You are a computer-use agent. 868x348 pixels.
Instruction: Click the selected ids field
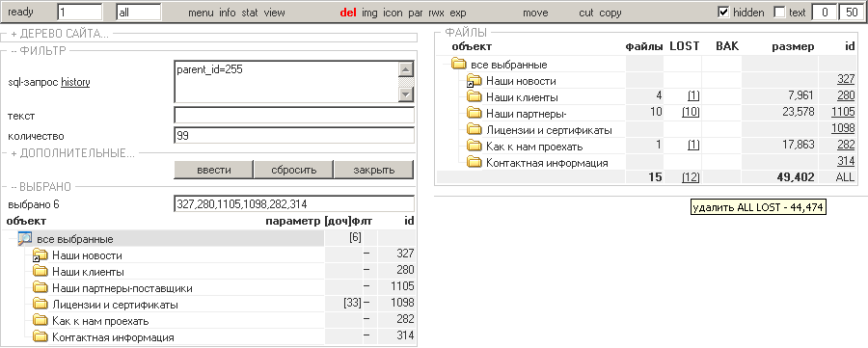(x=294, y=203)
